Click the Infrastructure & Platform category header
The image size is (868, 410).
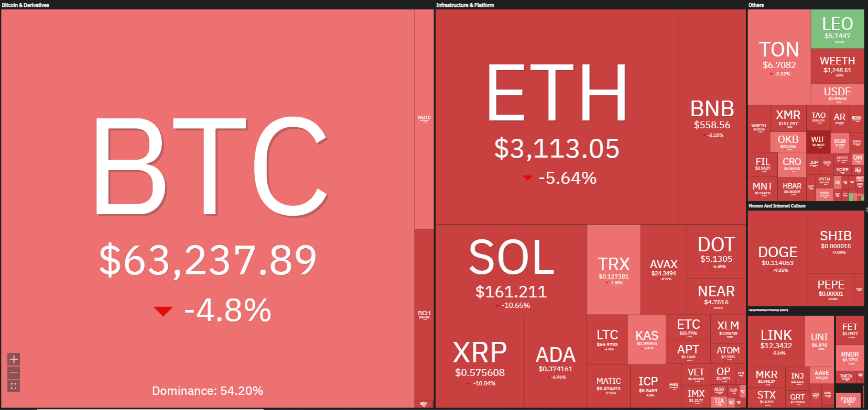click(465, 5)
